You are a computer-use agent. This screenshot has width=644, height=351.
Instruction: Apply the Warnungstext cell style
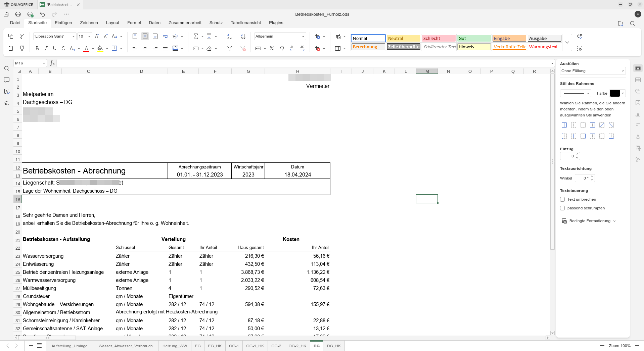tap(544, 47)
